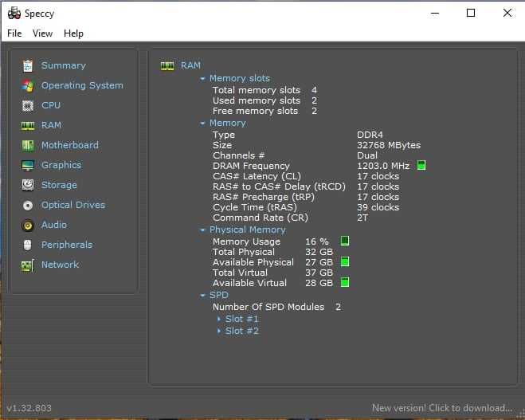525x420 pixels.
Task: Click the Graphics monitor icon
Action: tap(28, 166)
